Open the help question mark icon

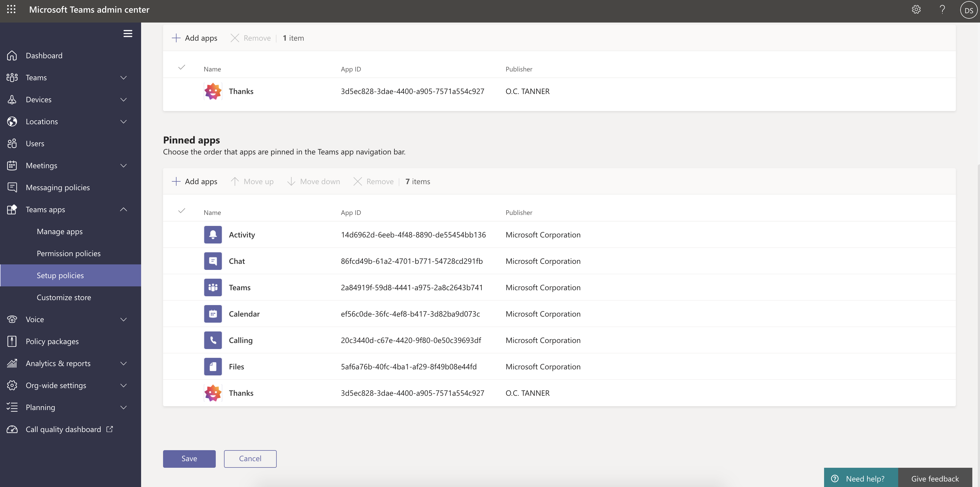click(x=942, y=10)
